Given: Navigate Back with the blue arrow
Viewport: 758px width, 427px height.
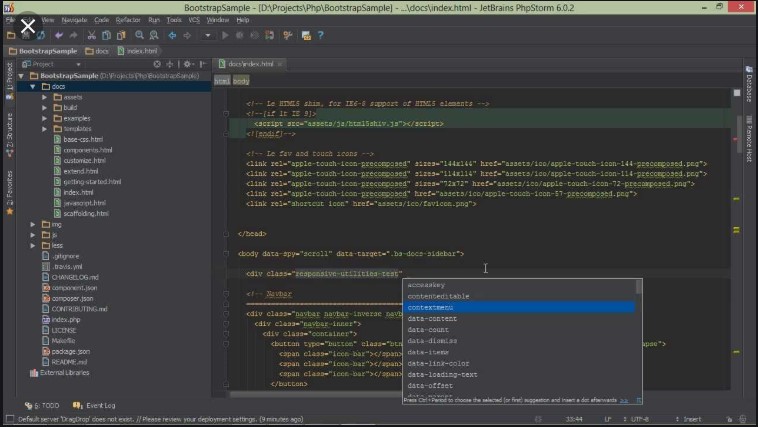Looking at the screenshot, I should [x=172, y=35].
